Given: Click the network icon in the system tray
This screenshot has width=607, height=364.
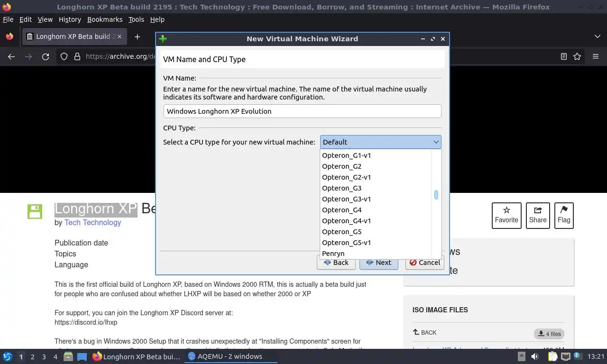Looking at the screenshot, I should [x=566, y=356].
